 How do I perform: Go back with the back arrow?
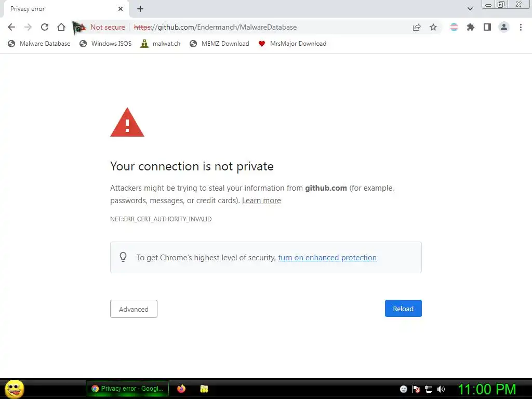[x=11, y=27]
